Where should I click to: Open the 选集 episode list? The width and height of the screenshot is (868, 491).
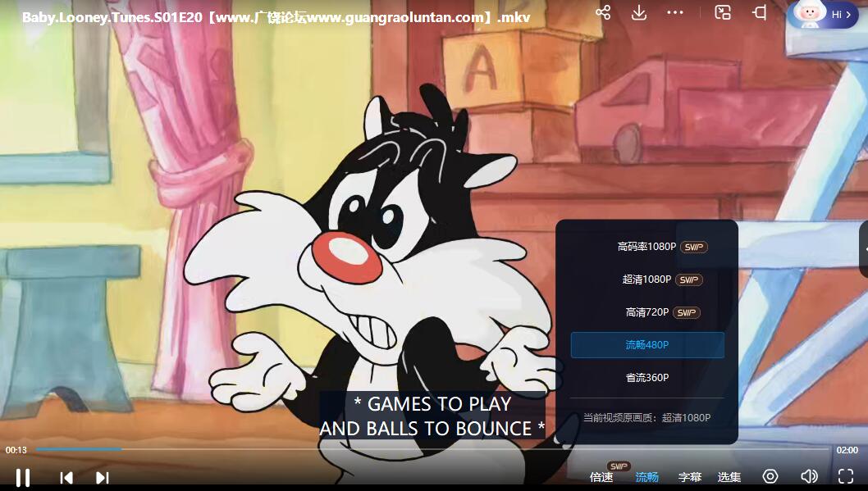(x=729, y=476)
